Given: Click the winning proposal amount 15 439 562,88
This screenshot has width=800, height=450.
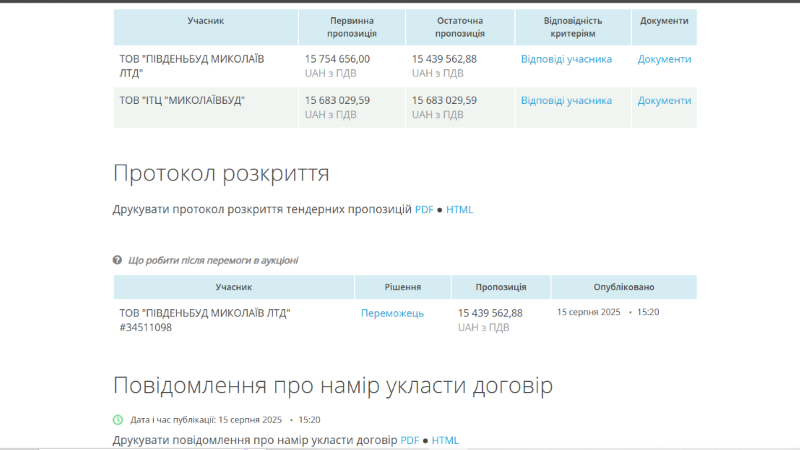Looking at the screenshot, I should click(490, 313).
